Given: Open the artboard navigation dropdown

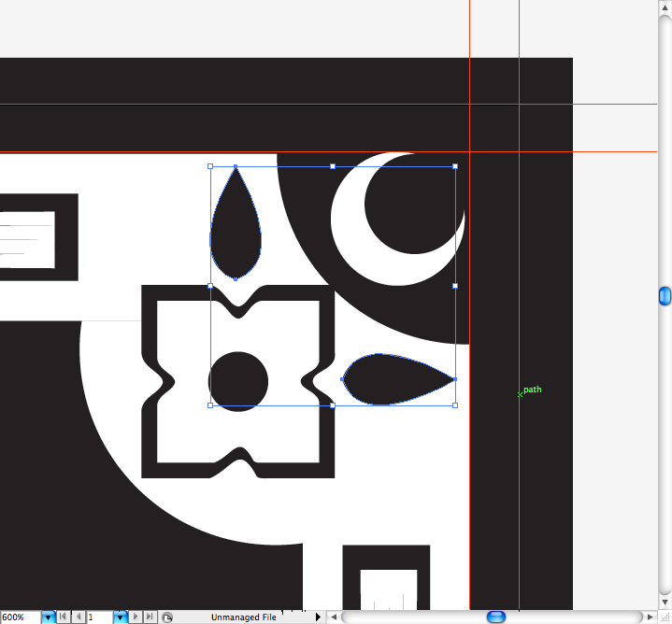Looking at the screenshot, I should coord(120,617).
